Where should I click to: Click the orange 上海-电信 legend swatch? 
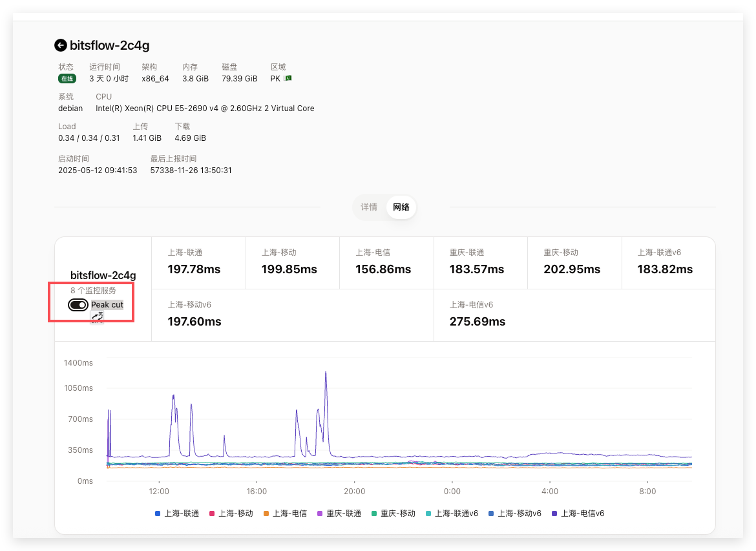click(266, 514)
